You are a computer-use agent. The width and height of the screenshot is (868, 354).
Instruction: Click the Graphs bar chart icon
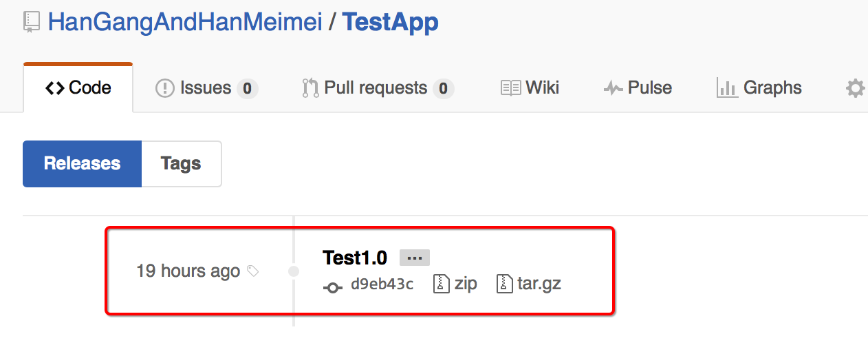tap(727, 87)
